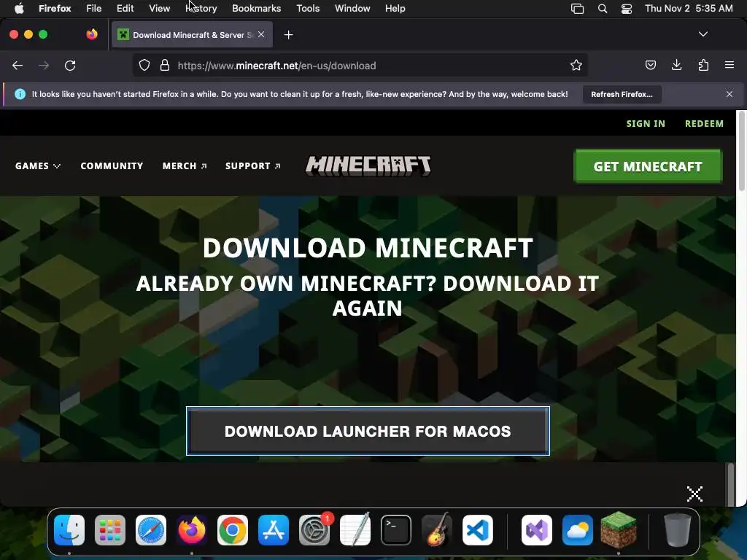Open the Firefox hamburger application menu
Viewport: 747px width, 560px height.
pyautogui.click(x=729, y=65)
